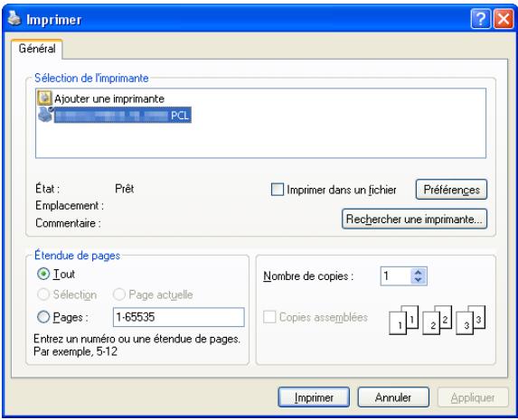Cancel with the Annuler button
Image resolution: width=518 pixels, height=420 pixels.
393,397
